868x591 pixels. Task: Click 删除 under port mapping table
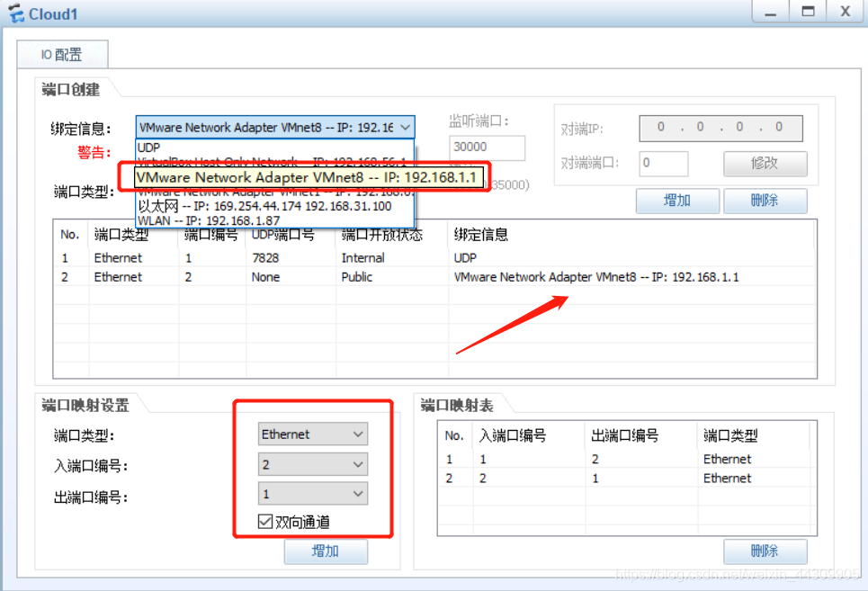(x=765, y=551)
